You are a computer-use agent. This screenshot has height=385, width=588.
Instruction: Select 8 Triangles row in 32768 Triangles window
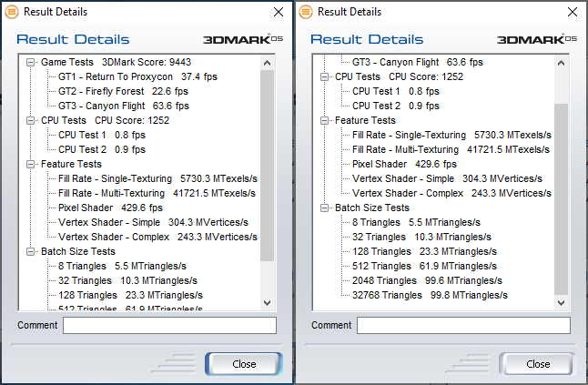click(x=416, y=223)
